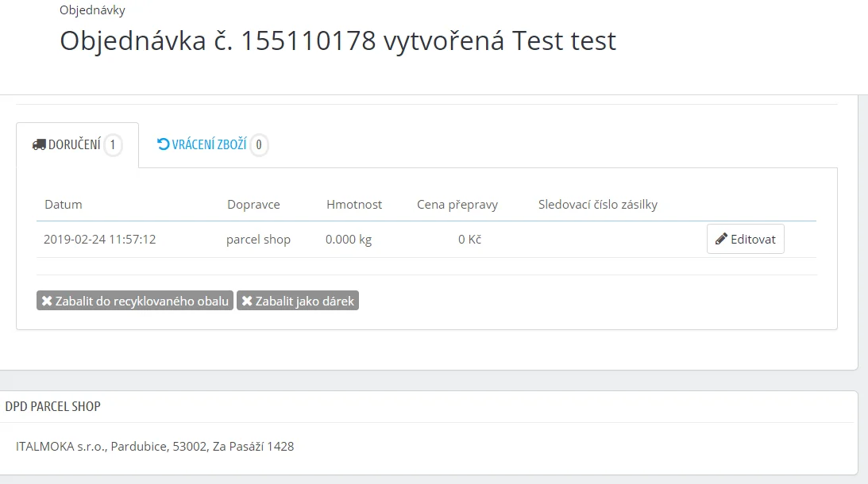
Task: Click the truck icon on the Doručení tab
Action: [39, 145]
